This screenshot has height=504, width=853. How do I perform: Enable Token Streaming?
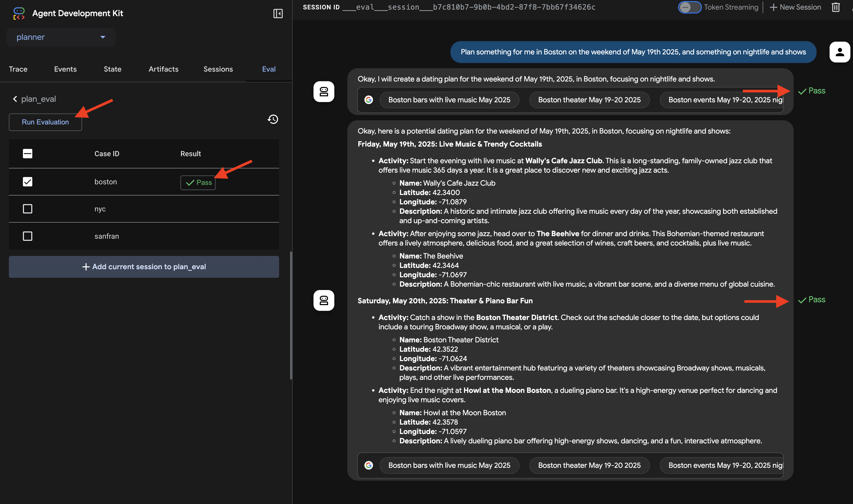pyautogui.click(x=689, y=7)
